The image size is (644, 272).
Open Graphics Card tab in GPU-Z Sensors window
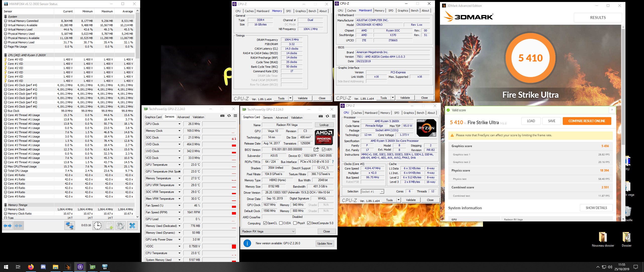point(153,117)
